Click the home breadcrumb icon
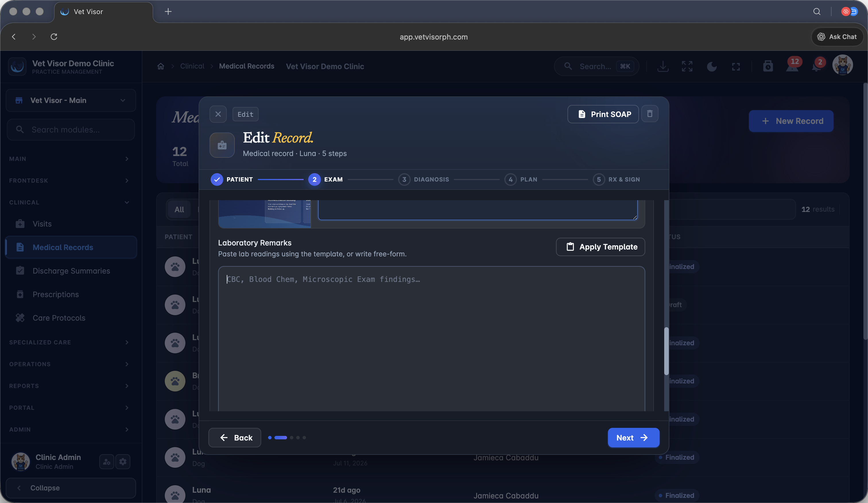The image size is (868, 503). [160, 66]
